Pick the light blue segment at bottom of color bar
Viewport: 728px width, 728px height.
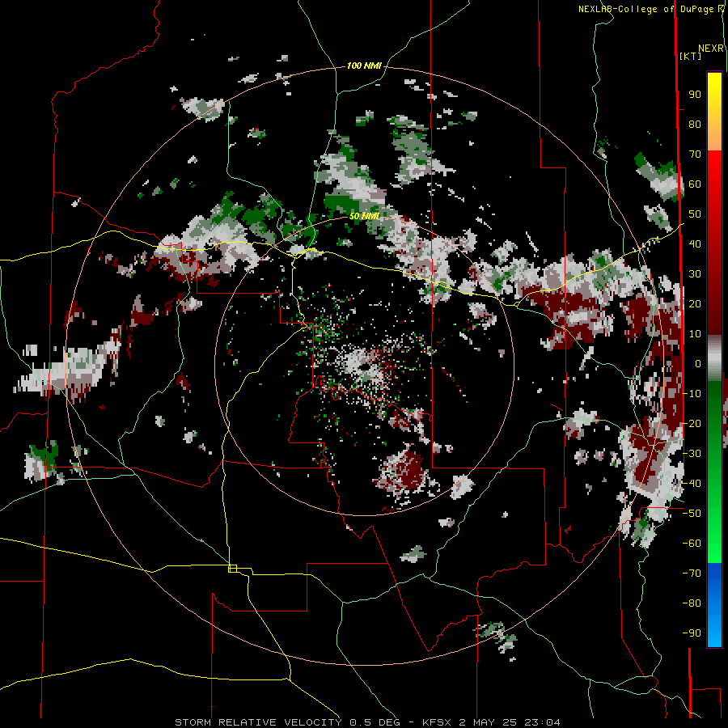tap(714, 629)
